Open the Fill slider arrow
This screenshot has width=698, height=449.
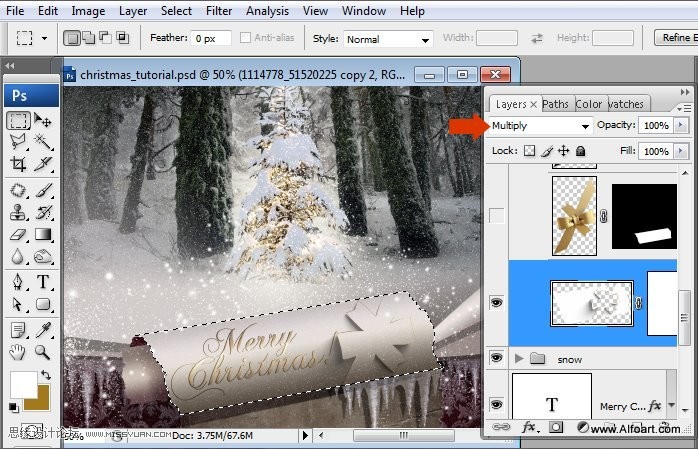(681, 151)
